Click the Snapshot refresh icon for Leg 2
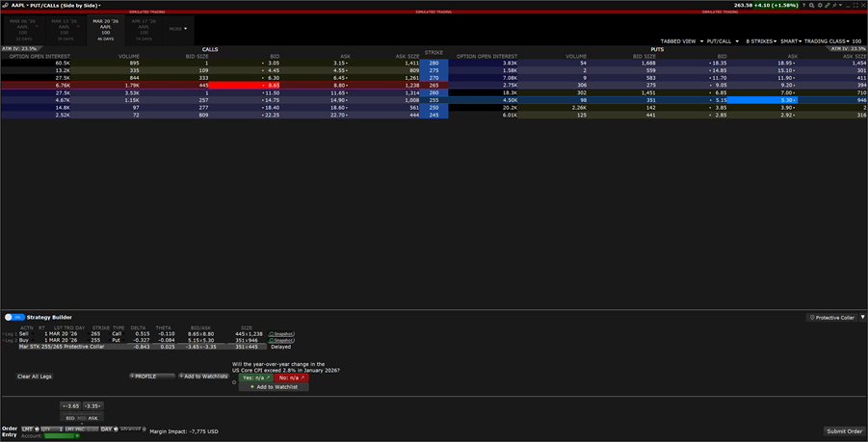This screenshot has width=868, height=442. (x=272, y=340)
